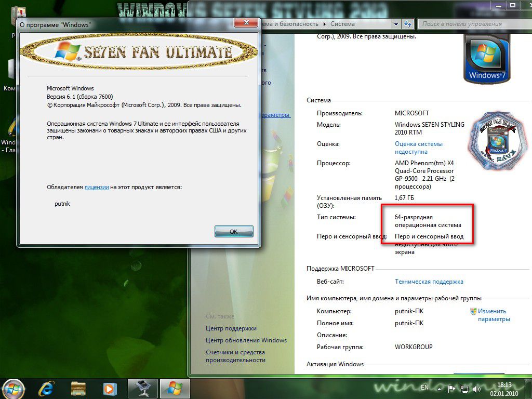Click Windows SE7EN STYLING 2010 RTM model text
The height and width of the screenshot is (399, 532).
[x=429, y=128]
